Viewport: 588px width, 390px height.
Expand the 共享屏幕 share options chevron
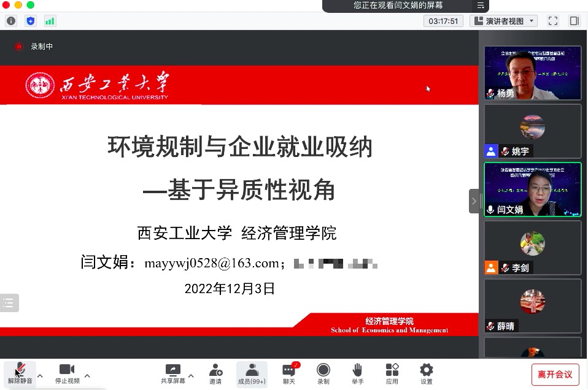pos(190,375)
